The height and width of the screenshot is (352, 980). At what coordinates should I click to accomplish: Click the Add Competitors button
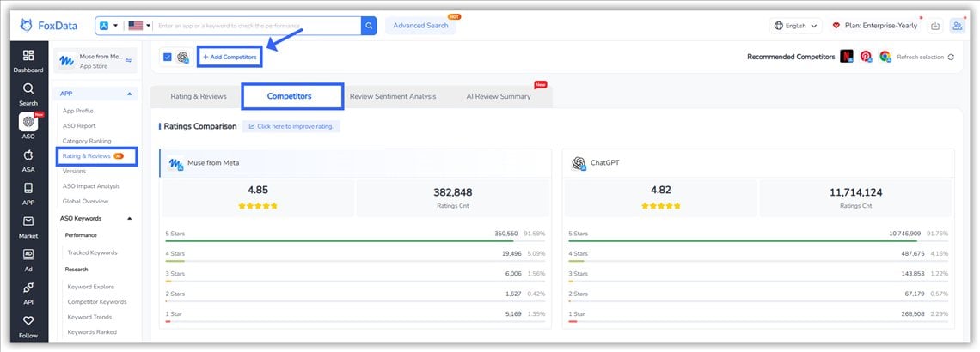pos(230,57)
